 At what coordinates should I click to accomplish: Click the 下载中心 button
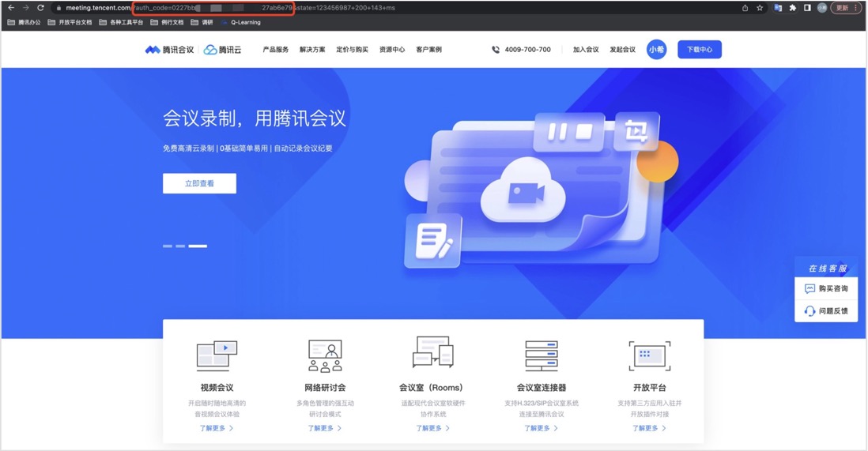(700, 49)
